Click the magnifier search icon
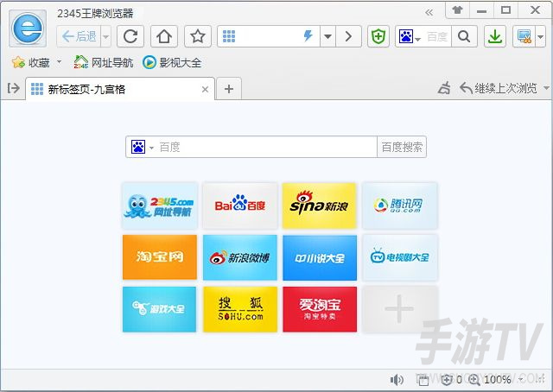Screen dimensions: 553x392 (464, 36)
